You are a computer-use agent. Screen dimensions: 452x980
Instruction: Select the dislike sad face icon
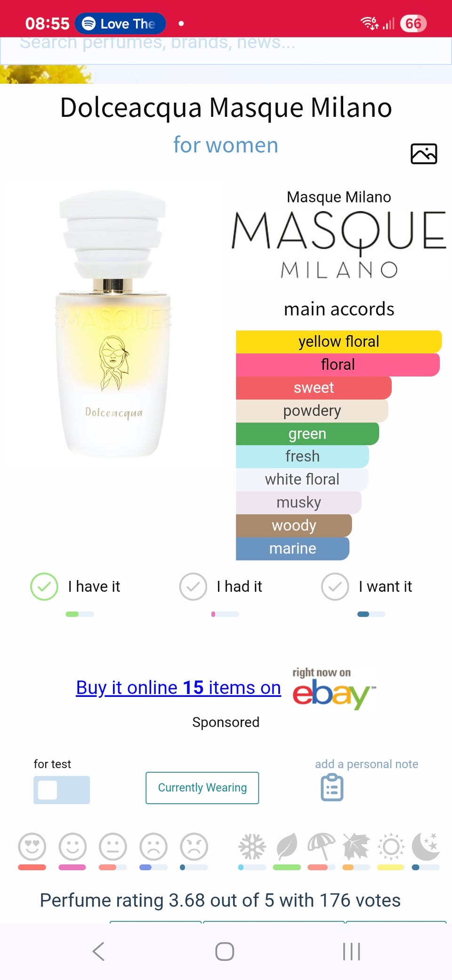[153, 847]
